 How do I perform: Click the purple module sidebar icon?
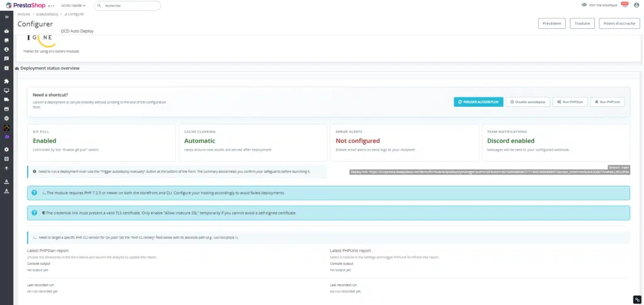[x=6, y=136]
